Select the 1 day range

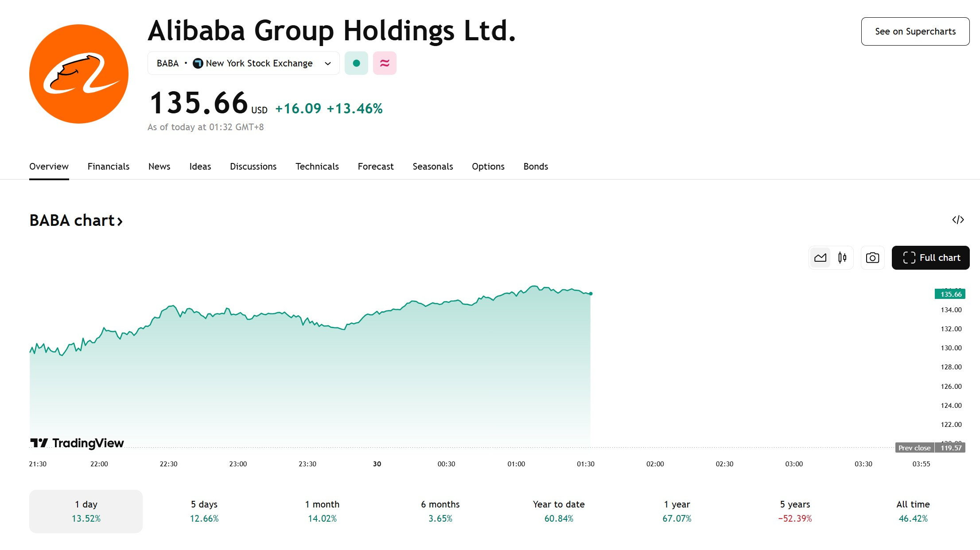[x=86, y=511]
